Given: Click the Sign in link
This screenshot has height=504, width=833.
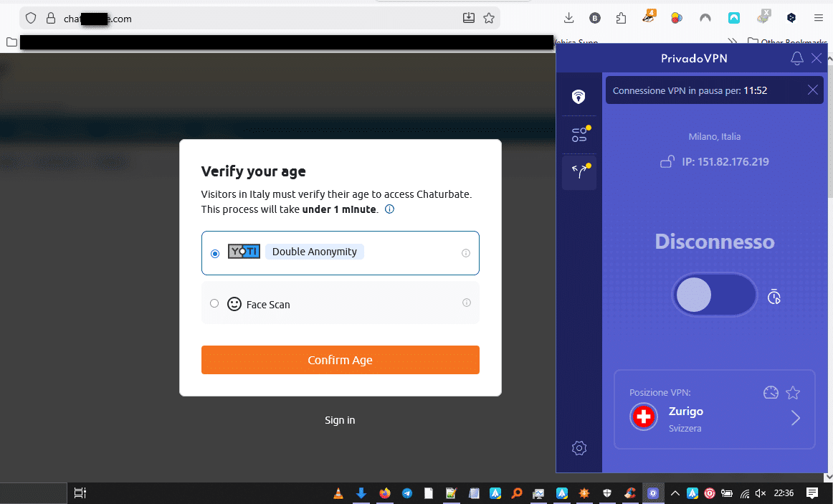Looking at the screenshot, I should tap(340, 420).
